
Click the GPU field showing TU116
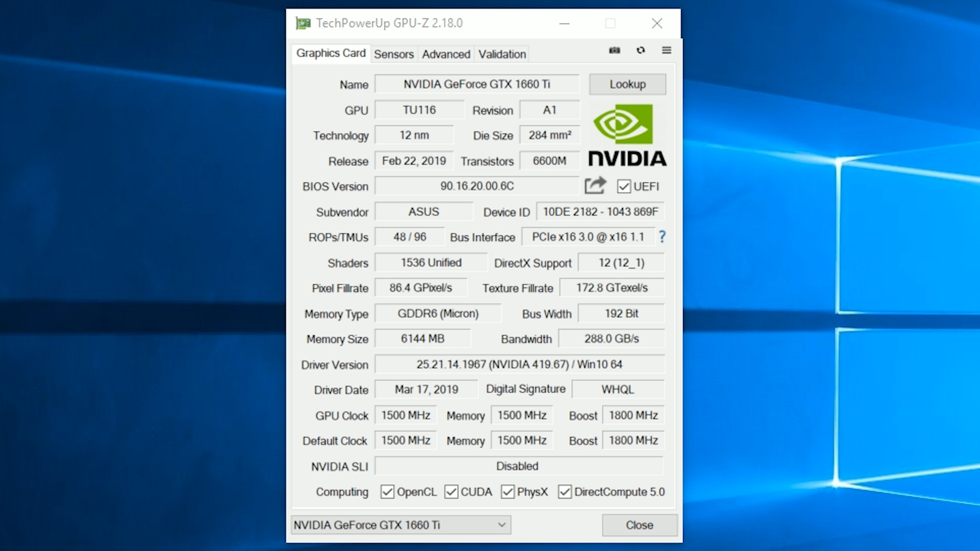[419, 110]
